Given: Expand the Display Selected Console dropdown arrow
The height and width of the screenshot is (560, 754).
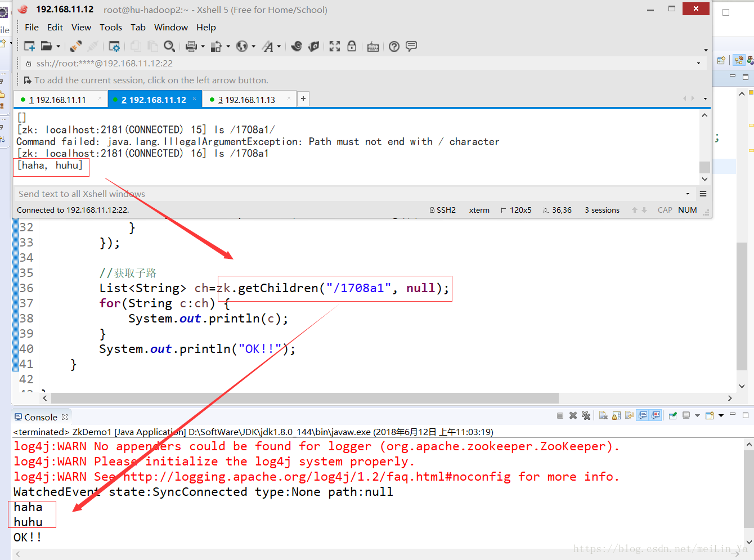Looking at the screenshot, I should [697, 416].
